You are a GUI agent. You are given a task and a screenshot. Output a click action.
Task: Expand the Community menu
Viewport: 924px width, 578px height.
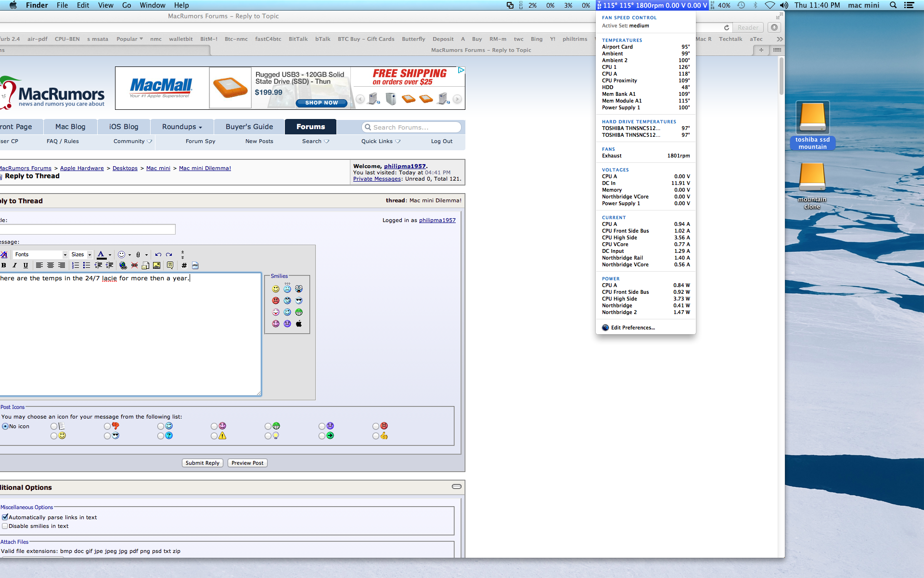pyautogui.click(x=133, y=141)
